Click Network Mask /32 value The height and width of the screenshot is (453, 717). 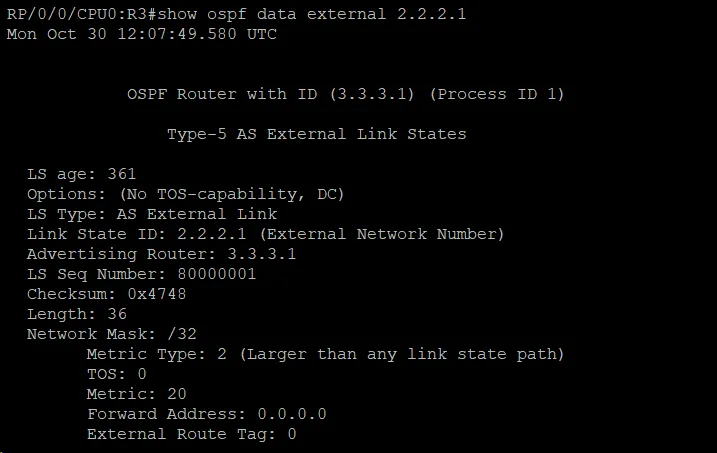point(182,334)
